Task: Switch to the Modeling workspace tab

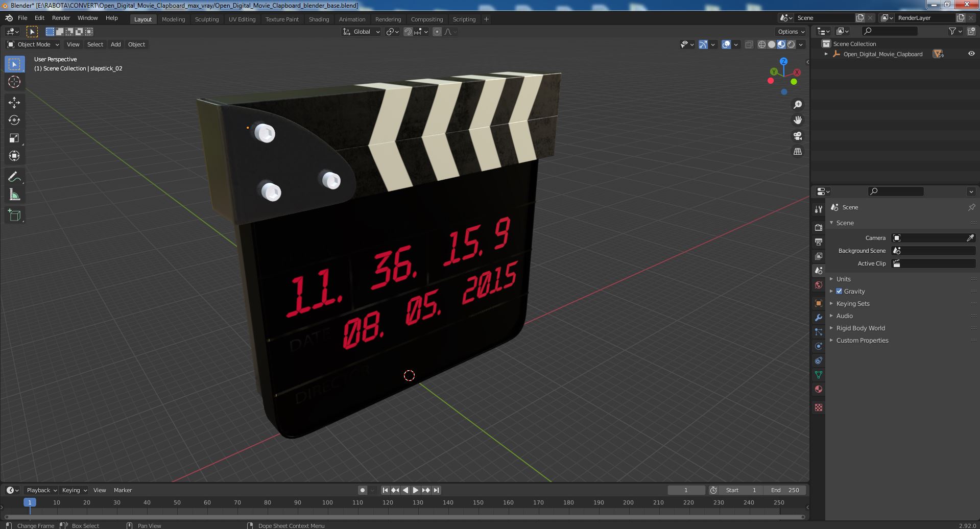Action: (173, 19)
